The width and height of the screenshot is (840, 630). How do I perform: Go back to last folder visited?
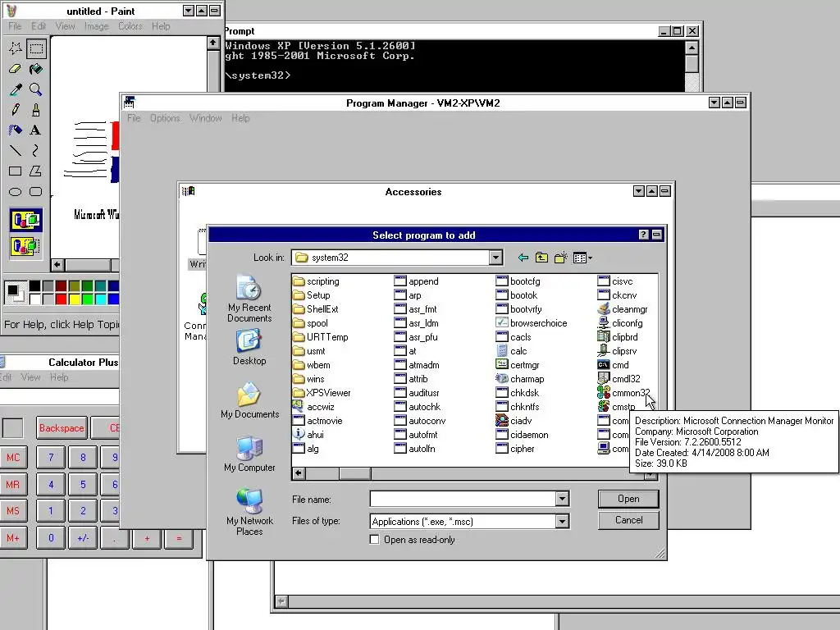(x=523, y=258)
